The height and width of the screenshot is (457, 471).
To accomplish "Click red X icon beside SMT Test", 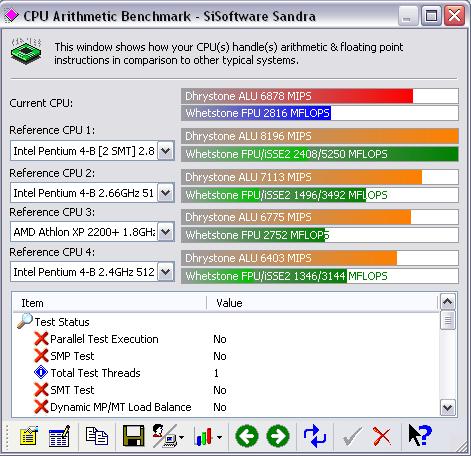I will tap(41, 390).
